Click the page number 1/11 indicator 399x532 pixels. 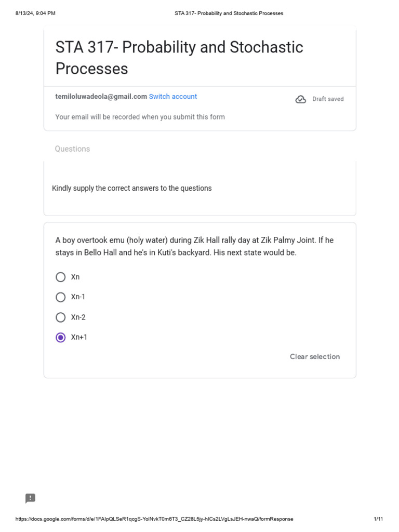click(378, 519)
